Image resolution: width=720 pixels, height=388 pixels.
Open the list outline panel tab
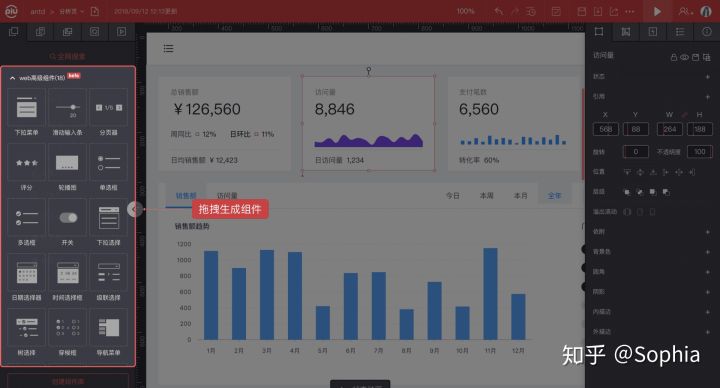(x=680, y=32)
